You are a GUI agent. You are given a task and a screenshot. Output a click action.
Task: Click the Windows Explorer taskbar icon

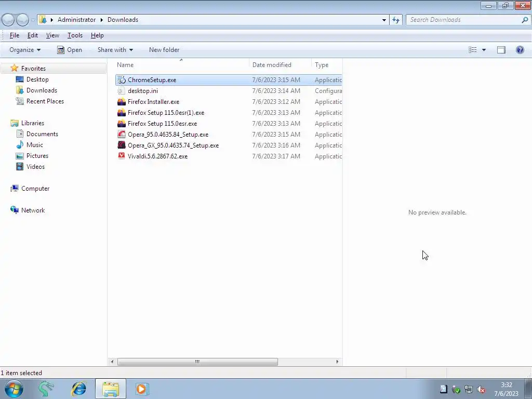(111, 389)
